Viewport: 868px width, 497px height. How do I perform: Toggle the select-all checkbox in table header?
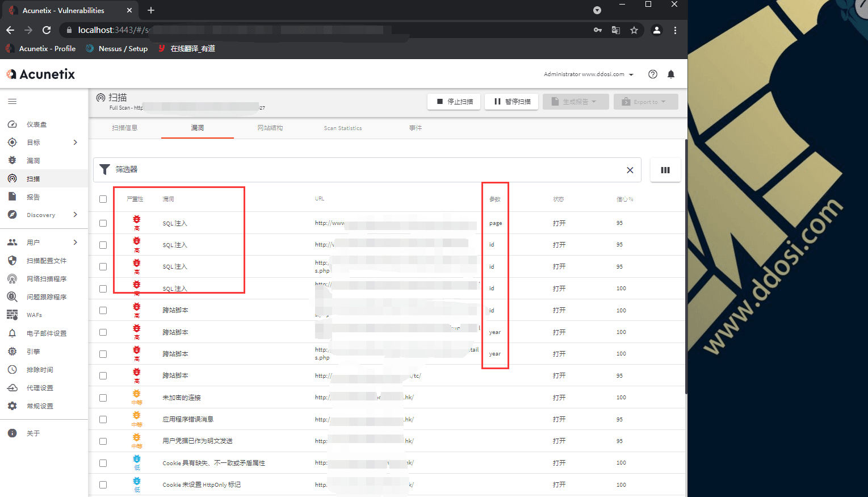[103, 199]
